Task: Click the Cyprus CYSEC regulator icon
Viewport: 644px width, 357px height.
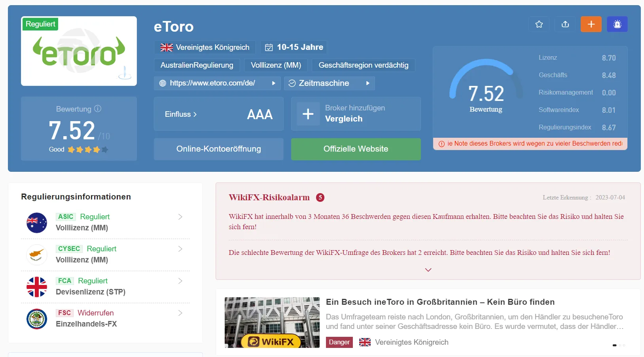Action: [x=37, y=254]
